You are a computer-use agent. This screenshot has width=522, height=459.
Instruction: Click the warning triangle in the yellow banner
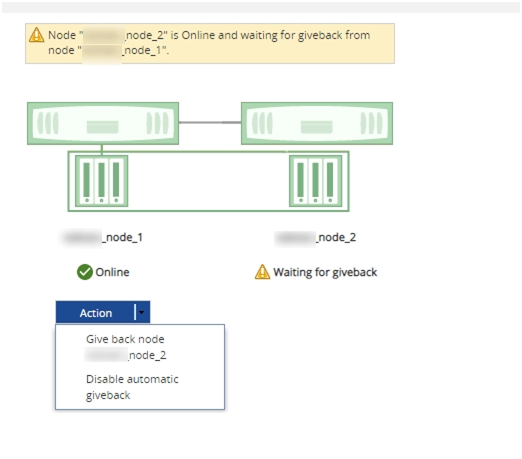(36, 35)
